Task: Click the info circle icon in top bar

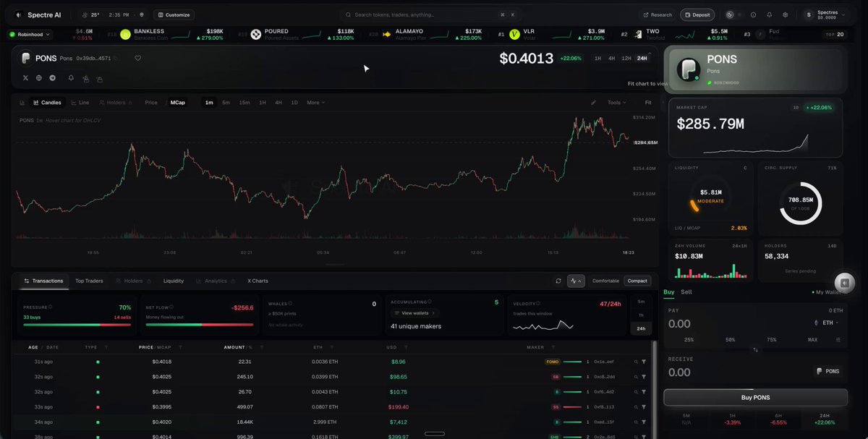Action: (x=753, y=14)
